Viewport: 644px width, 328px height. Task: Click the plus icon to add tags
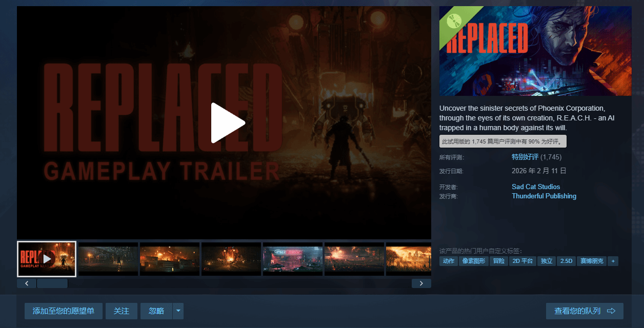coord(613,261)
